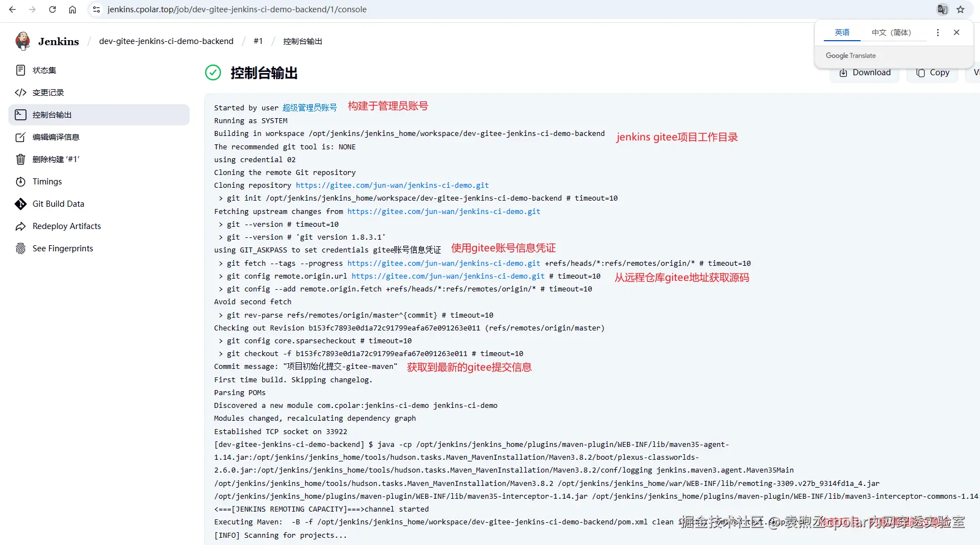Viewport: 980px width, 545px height.
Task: Open dev-gitee-jenkins-ci-demo-backend breadcrumb
Action: tap(166, 41)
